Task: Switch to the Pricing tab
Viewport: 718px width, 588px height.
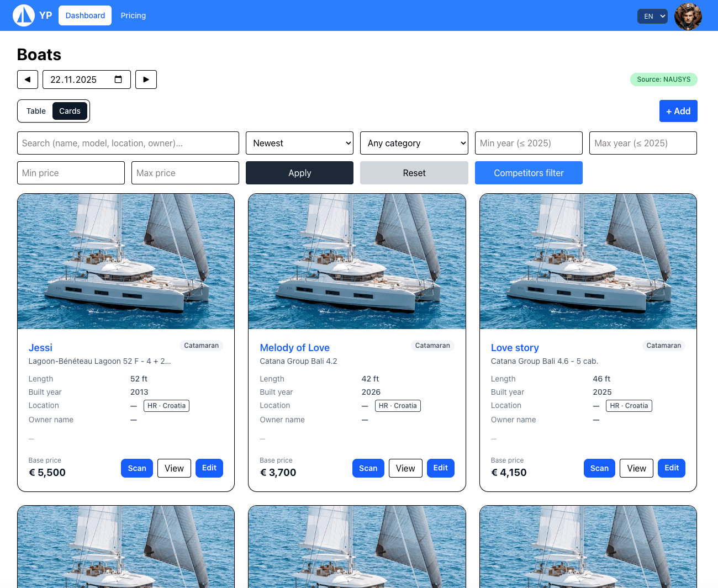Action: point(133,15)
